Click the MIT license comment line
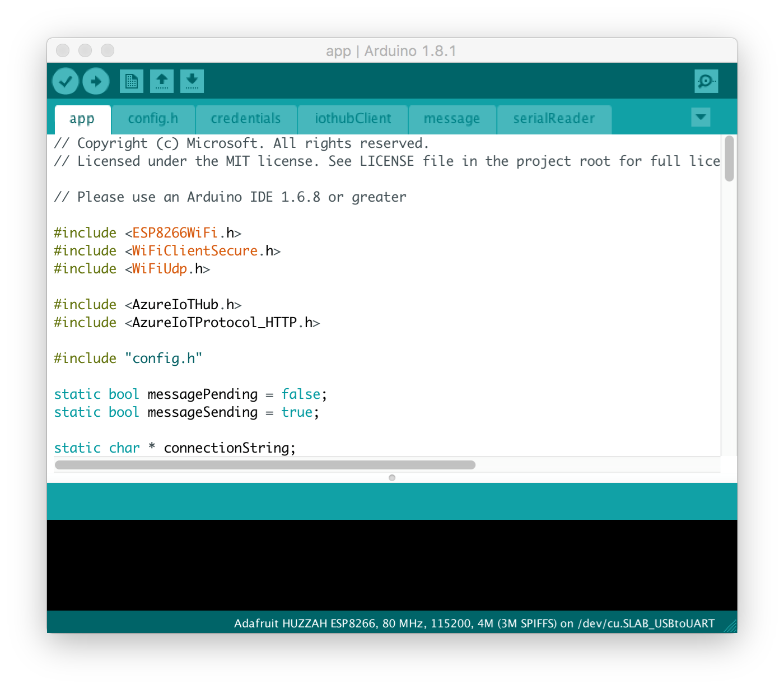The width and height of the screenshot is (784, 689). 387,161
